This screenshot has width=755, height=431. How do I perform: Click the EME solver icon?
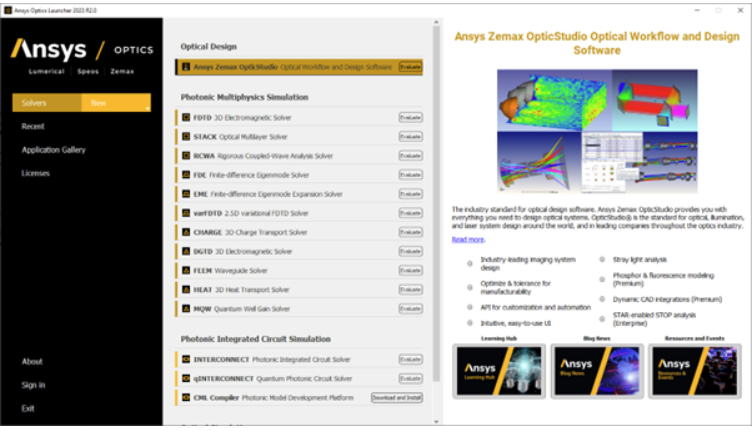tap(186, 194)
